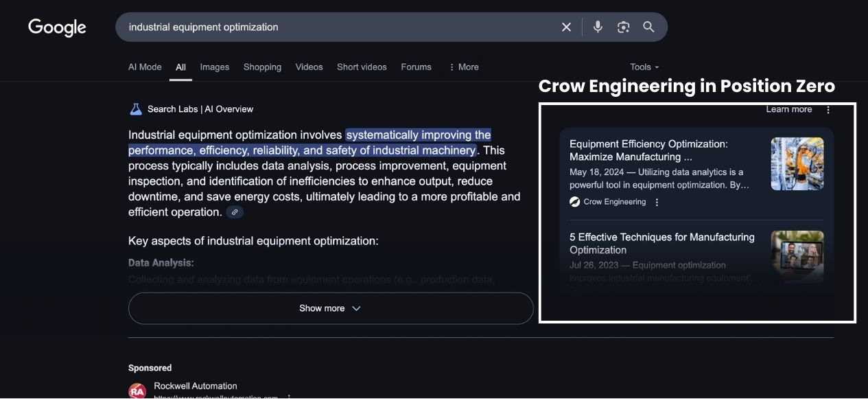The image size is (868, 399).
Task: Click the robot arm article thumbnail
Action: 797,163
